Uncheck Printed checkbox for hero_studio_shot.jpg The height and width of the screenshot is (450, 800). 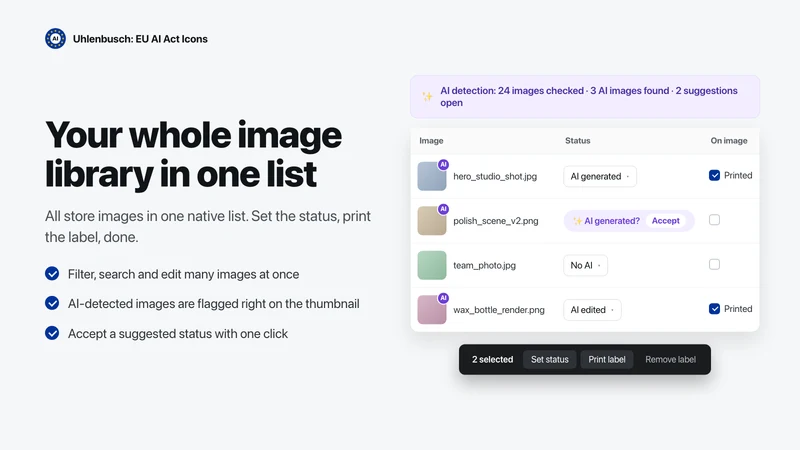click(x=714, y=176)
